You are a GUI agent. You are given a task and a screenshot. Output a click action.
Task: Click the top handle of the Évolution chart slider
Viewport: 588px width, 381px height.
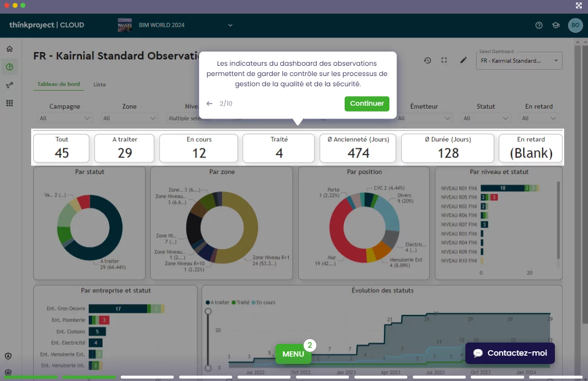click(208, 311)
